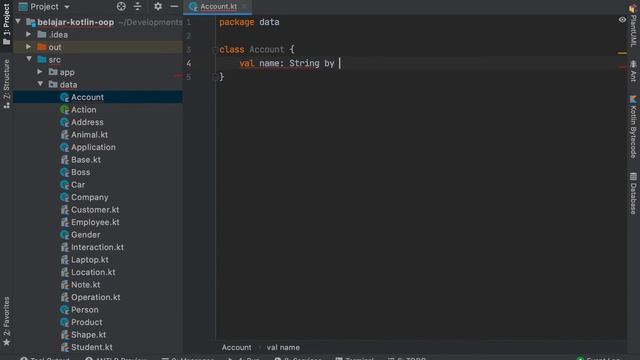
Task: Collapse the src folder arrow
Action: pos(29,59)
